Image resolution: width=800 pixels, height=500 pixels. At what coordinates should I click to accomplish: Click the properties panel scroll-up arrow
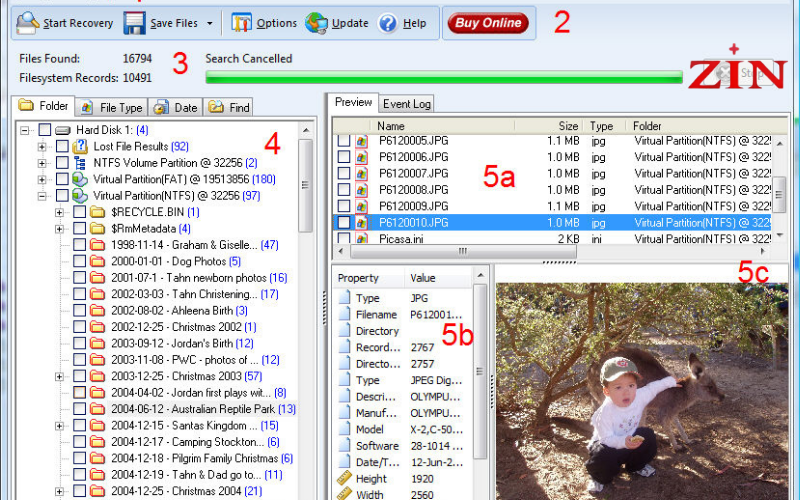click(480, 276)
